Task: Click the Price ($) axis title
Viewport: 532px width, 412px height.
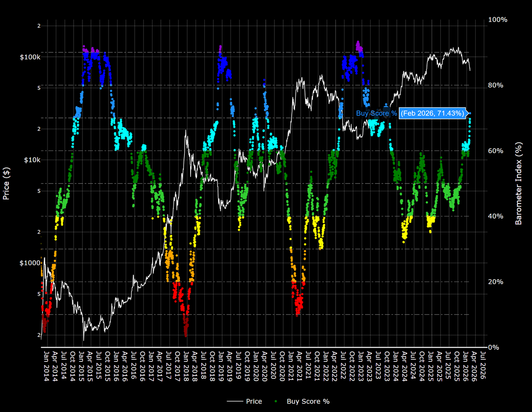Action: (6, 183)
